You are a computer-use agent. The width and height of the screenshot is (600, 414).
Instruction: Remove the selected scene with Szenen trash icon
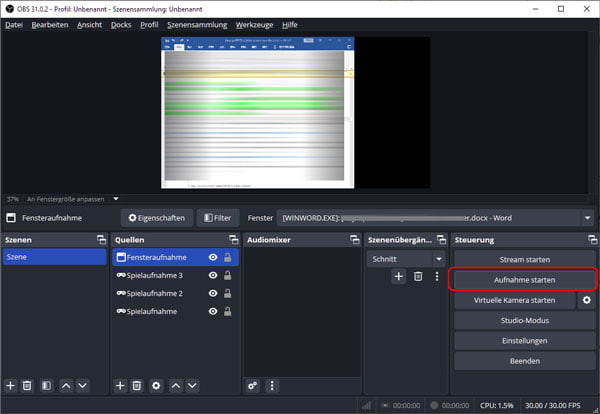[28, 385]
